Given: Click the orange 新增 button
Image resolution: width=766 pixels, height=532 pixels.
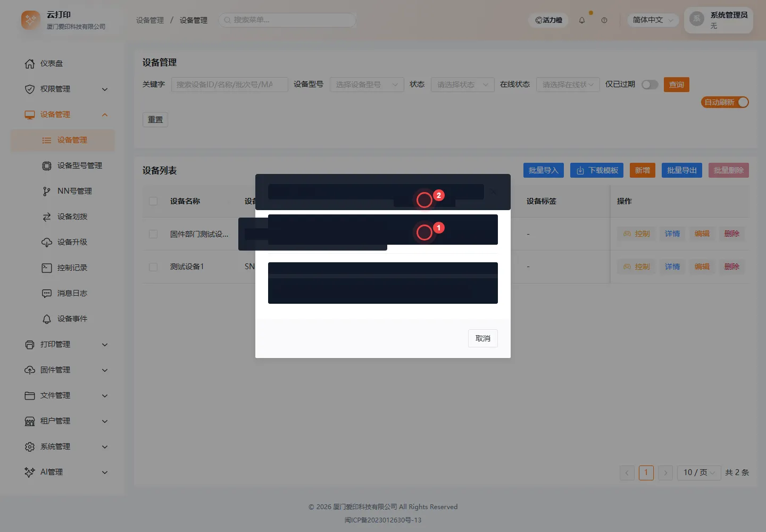Looking at the screenshot, I should (643, 170).
